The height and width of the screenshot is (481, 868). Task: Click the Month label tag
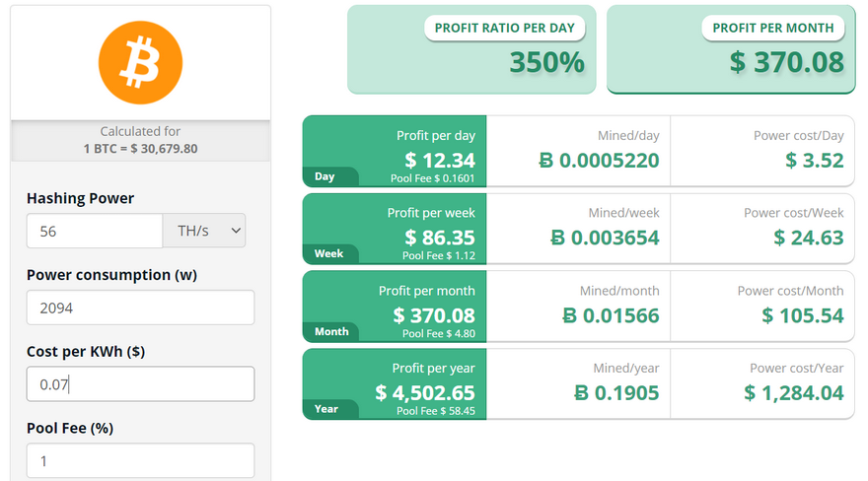pos(331,331)
